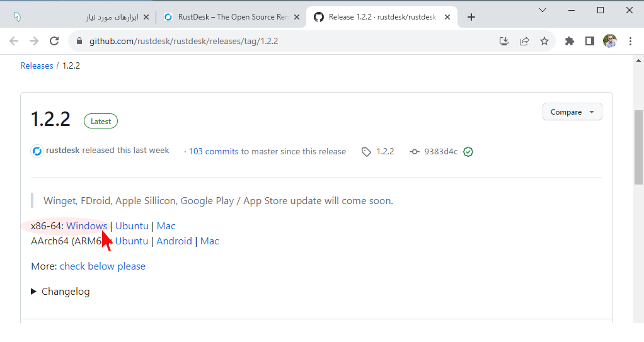Open a new browser tab
644x342 pixels.
pos(471,17)
